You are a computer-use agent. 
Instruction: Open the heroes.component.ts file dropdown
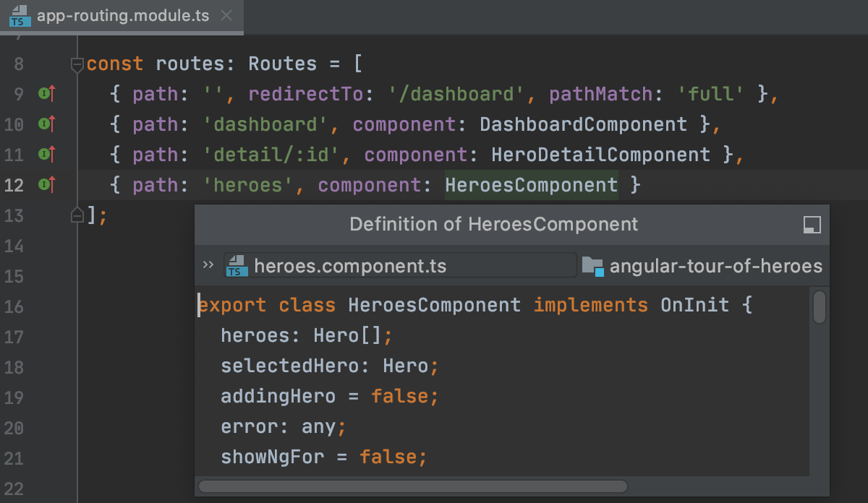coord(400,265)
